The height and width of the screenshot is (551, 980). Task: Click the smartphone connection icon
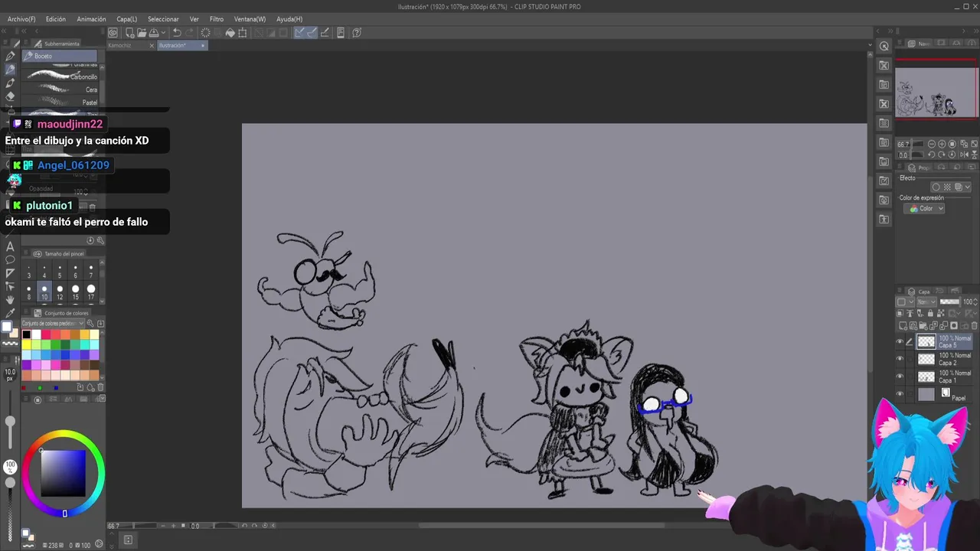click(341, 33)
